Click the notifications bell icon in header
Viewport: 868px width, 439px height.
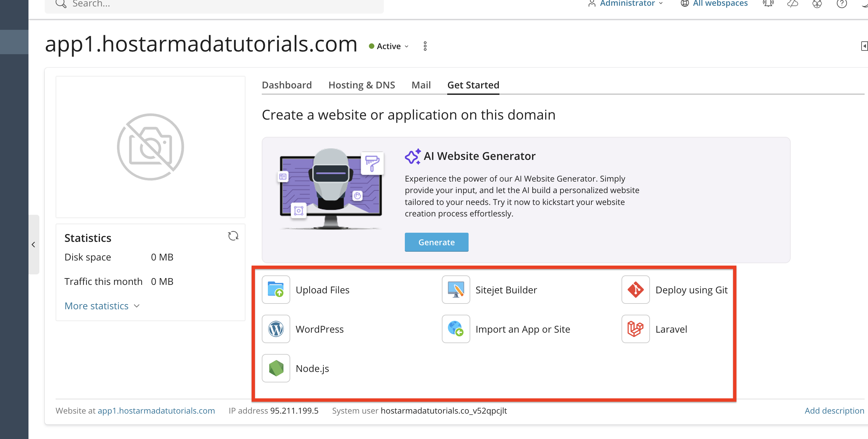(x=768, y=3)
